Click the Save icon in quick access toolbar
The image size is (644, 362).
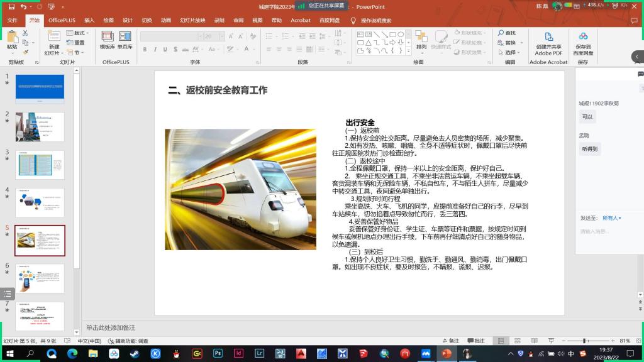(x=11, y=7)
